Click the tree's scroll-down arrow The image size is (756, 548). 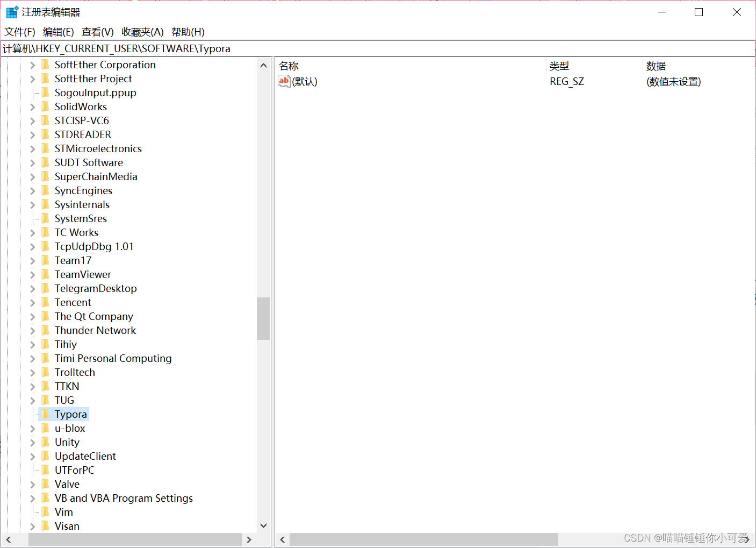(263, 525)
